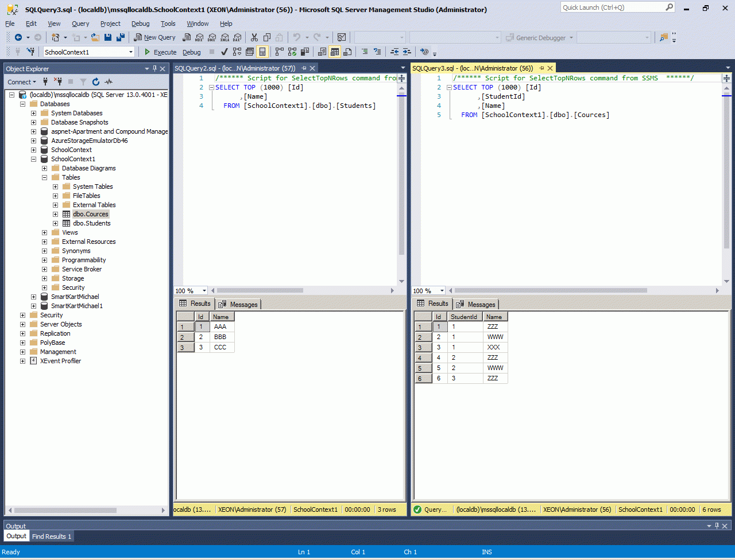Click the New Query button

point(154,37)
